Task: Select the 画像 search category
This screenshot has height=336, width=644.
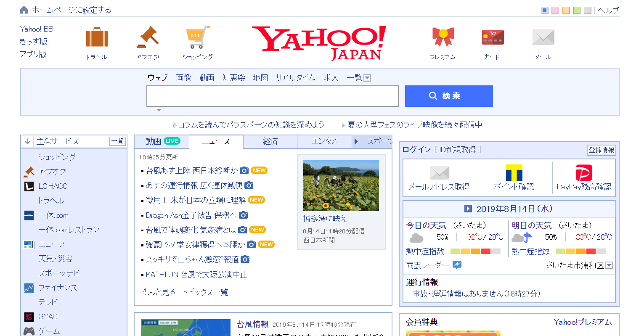Action: (x=183, y=77)
